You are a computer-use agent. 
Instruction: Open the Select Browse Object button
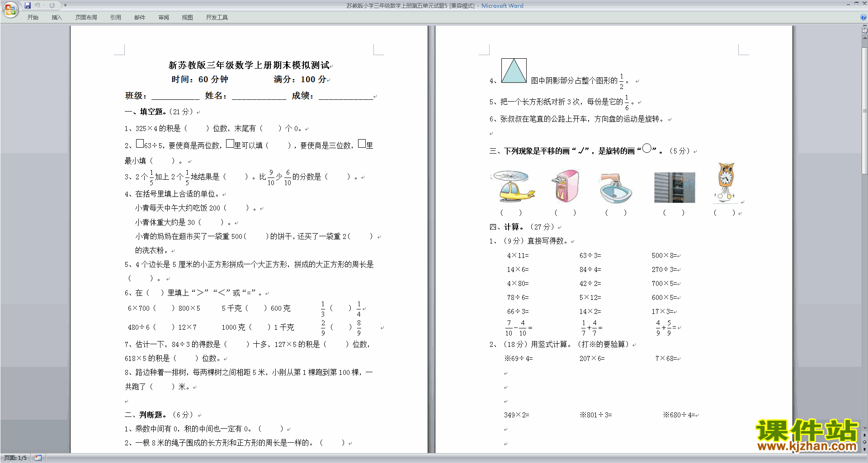(864, 442)
